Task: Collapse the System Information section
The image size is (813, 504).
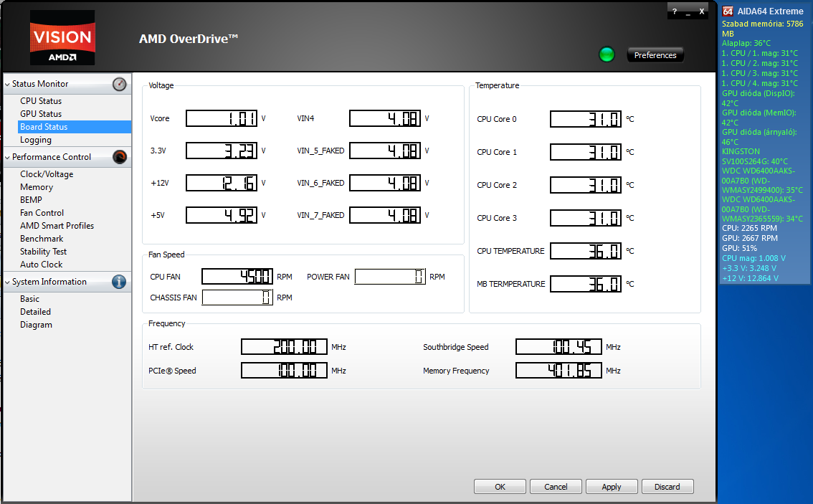Action: point(7,282)
